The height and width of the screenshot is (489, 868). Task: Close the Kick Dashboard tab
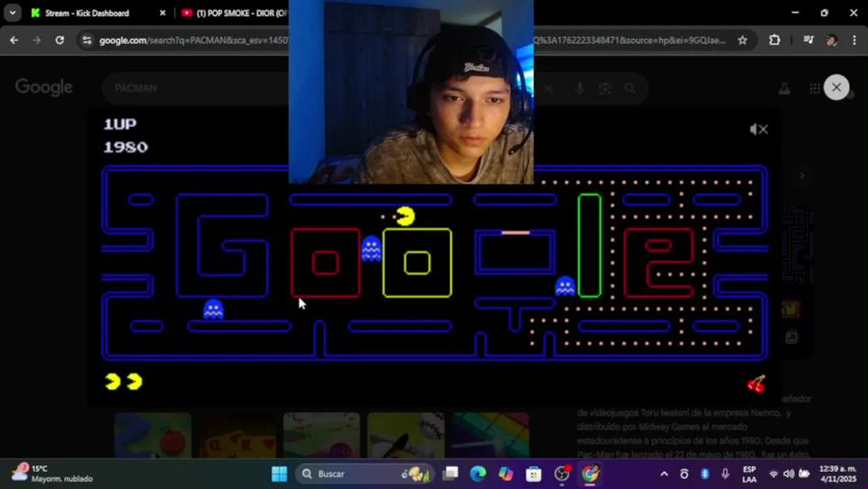pyautogui.click(x=162, y=13)
